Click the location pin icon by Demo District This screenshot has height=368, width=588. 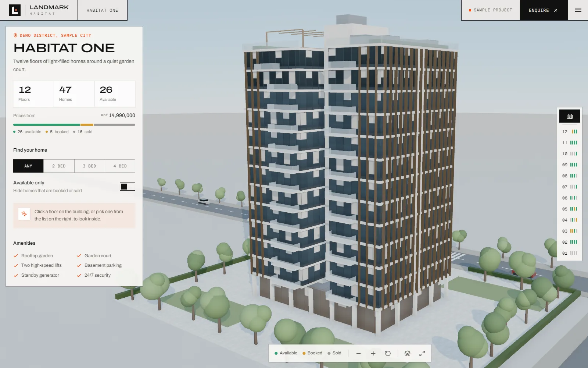pos(15,35)
